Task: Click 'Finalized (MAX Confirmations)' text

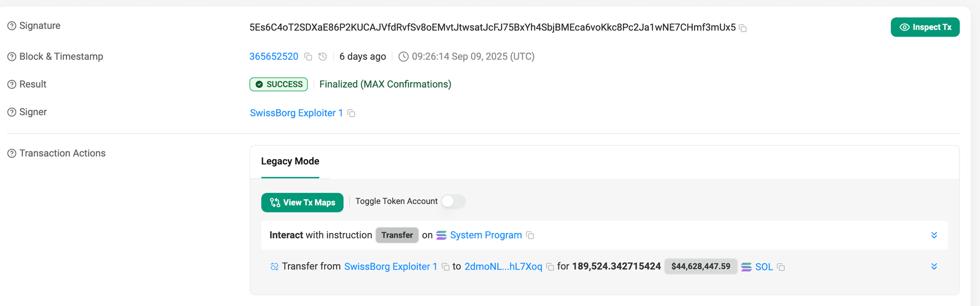Action: tap(385, 84)
